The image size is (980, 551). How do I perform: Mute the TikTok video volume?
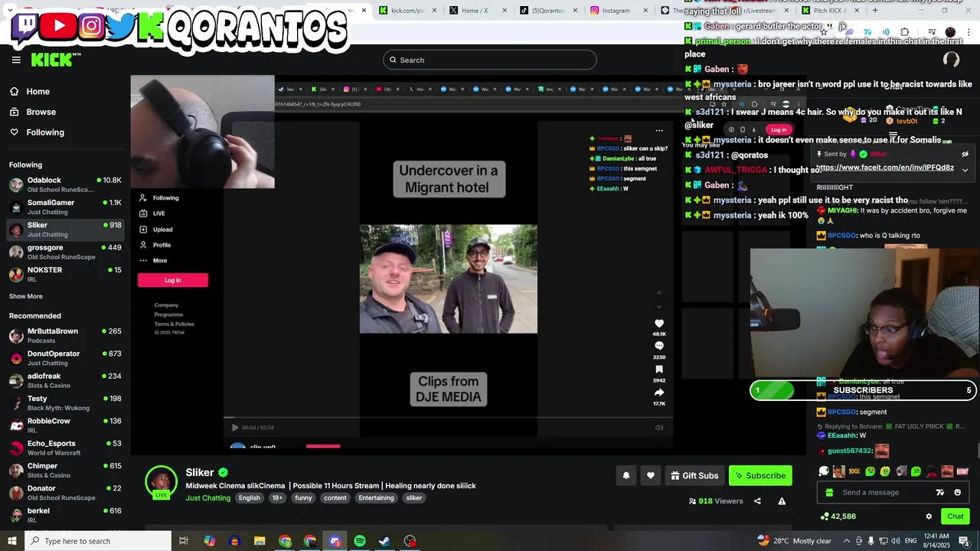tap(659, 428)
